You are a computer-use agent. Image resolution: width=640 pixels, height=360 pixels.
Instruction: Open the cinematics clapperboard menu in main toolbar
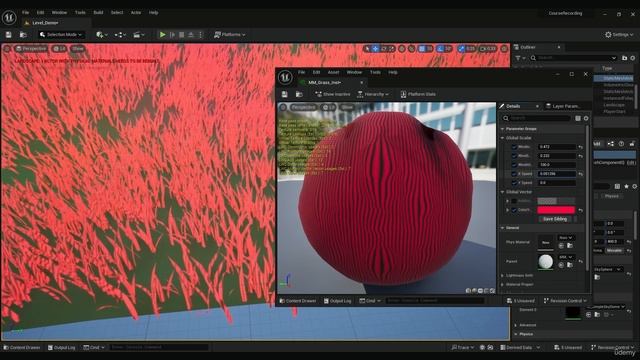[x=139, y=35]
